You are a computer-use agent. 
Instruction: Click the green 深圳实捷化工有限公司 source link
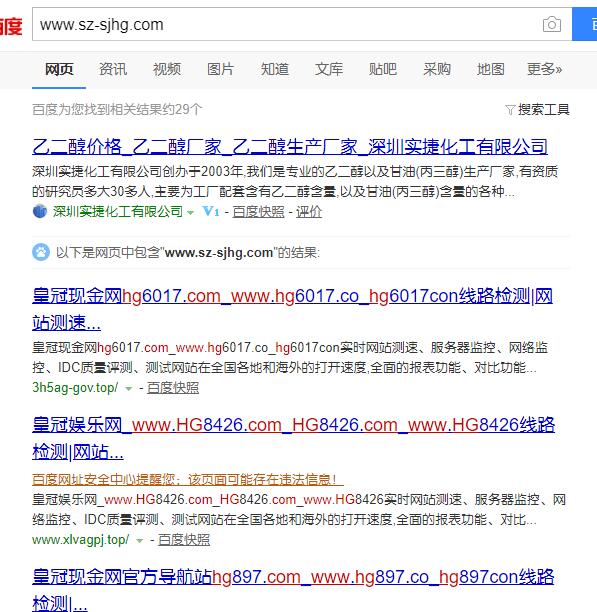pyautogui.click(x=118, y=211)
